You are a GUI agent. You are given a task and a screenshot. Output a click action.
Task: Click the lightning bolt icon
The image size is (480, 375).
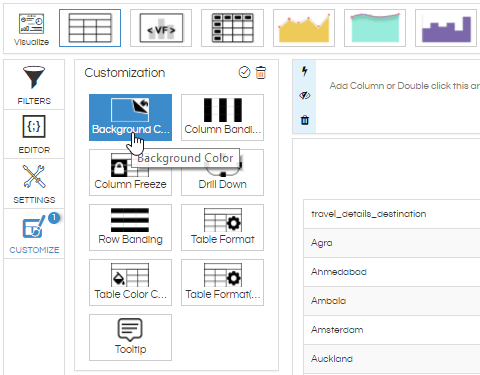[x=304, y=71]
